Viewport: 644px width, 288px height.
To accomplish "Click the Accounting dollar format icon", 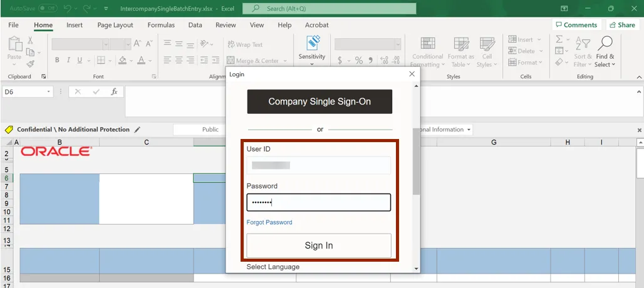I will coord(340,60).
